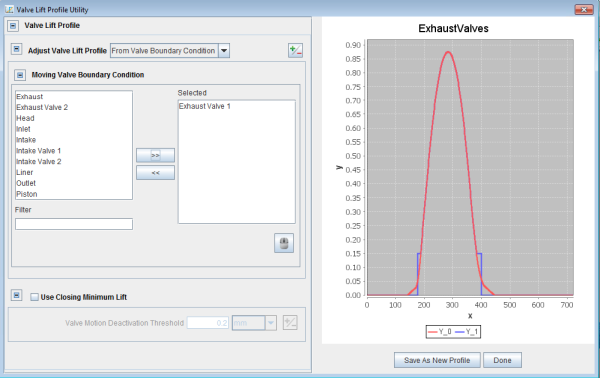
Task: Collapse the Use Closing Minimum Lift section
Action: [16, 295]
